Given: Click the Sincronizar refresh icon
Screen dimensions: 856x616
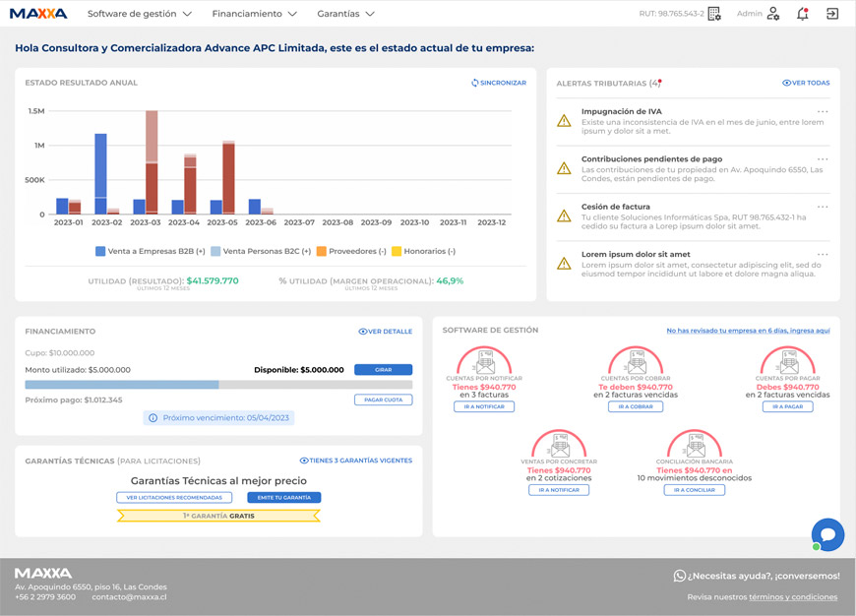Looking at the screenshot, I should coord(475,83).
